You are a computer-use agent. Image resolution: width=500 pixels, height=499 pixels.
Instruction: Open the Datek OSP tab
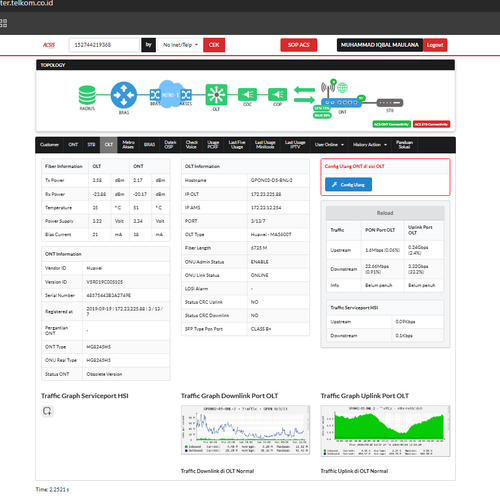pyautogui.click(x=170, y=145)
